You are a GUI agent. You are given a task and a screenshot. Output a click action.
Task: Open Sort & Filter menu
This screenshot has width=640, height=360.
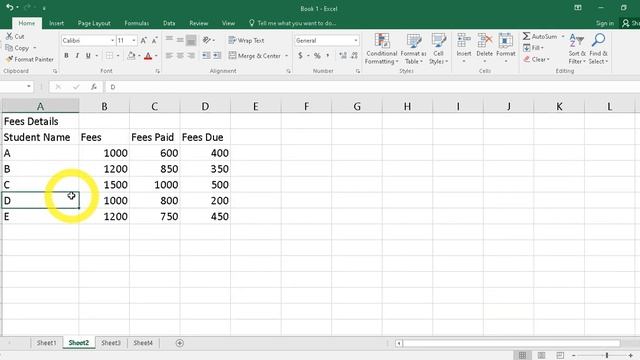[577, 49]
